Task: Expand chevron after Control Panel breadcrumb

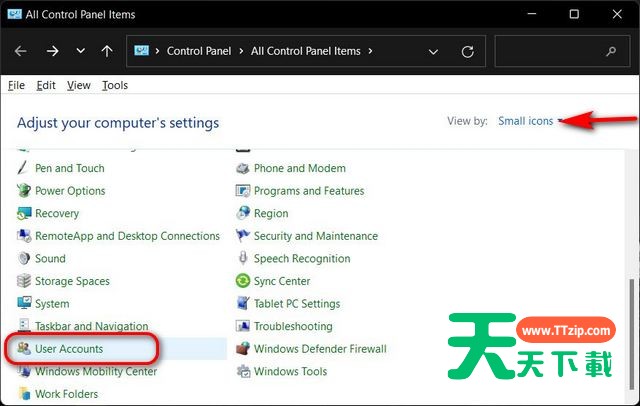Action: [x=241, y=51]
